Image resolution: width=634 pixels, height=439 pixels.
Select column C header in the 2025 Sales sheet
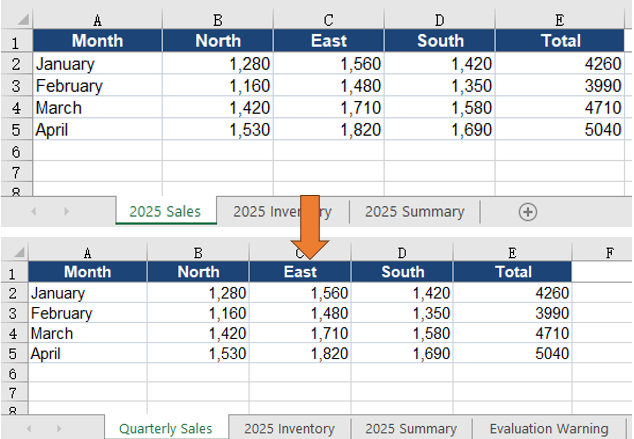(328, 20)
